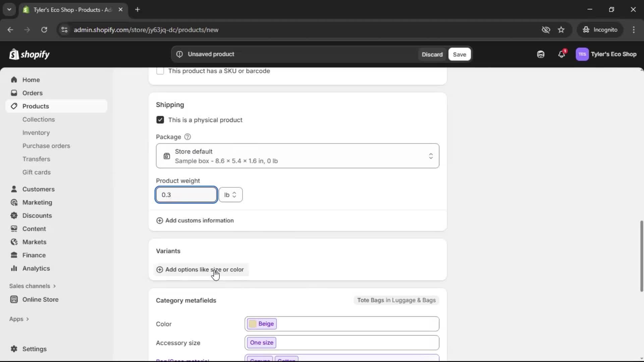The width and height of the screenshot is (644, 362).
Task: Open the notifications bell
Action: [x=562, y=54]
